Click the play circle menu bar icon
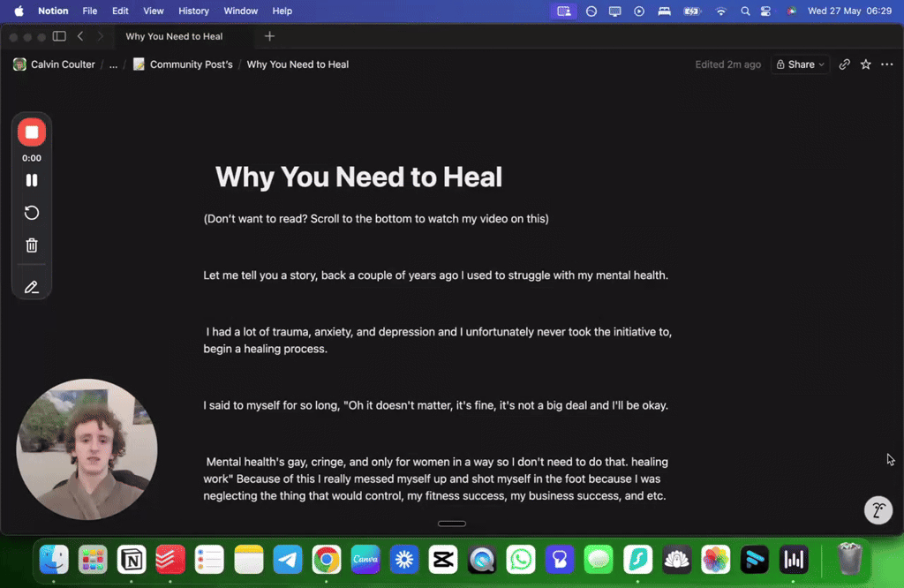This screenshot has height=588, width=904. [639, 11]
